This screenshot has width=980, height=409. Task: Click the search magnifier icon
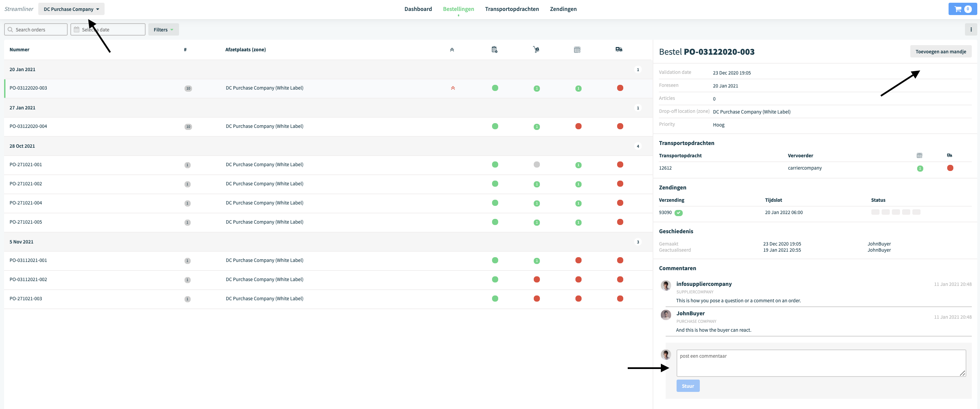pyautogui.click(x=10, y=29)
